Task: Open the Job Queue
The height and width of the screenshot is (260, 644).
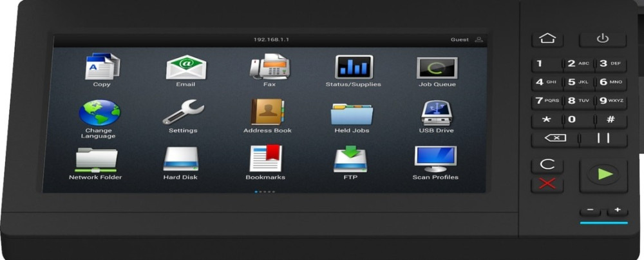Action: [x=437, y=68]
